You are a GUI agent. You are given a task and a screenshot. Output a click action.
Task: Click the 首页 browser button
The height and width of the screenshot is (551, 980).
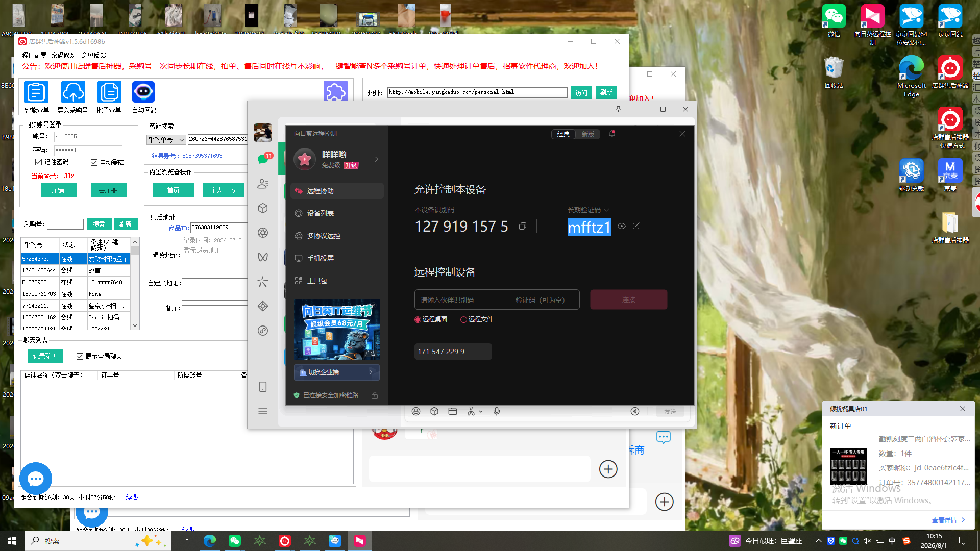[174, 190]
